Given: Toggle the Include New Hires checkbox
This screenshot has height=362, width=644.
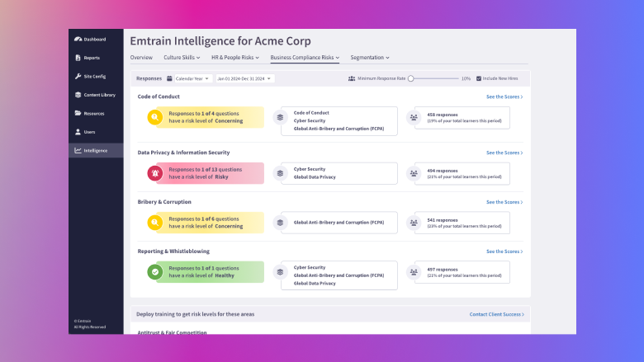Looking at the screenshot, I should (x=479, y=78).
